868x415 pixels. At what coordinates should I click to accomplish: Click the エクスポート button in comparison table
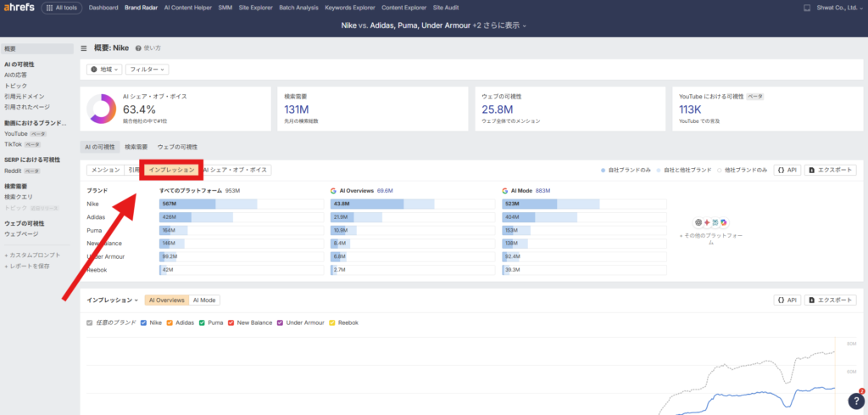tap(831, 171)
